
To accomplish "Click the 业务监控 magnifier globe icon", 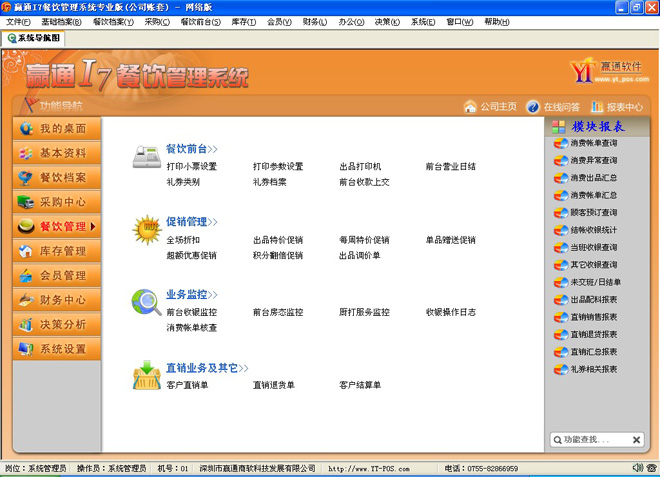I will point(146,302).
